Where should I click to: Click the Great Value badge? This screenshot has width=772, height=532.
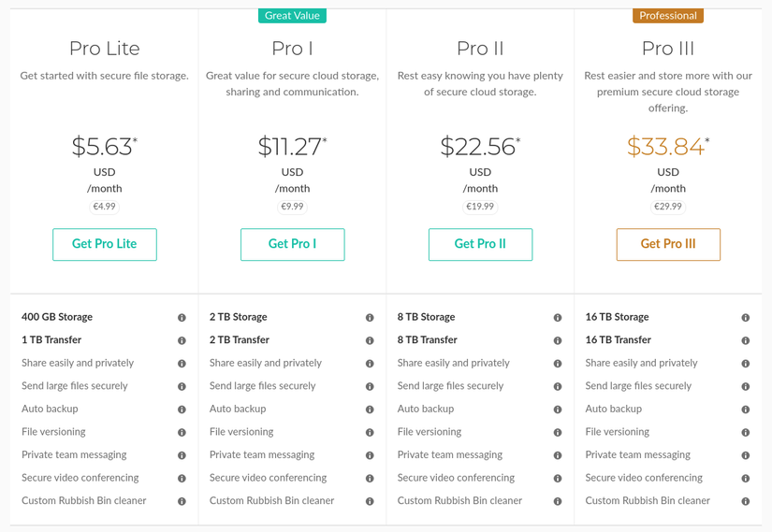(x=292, y=15)
